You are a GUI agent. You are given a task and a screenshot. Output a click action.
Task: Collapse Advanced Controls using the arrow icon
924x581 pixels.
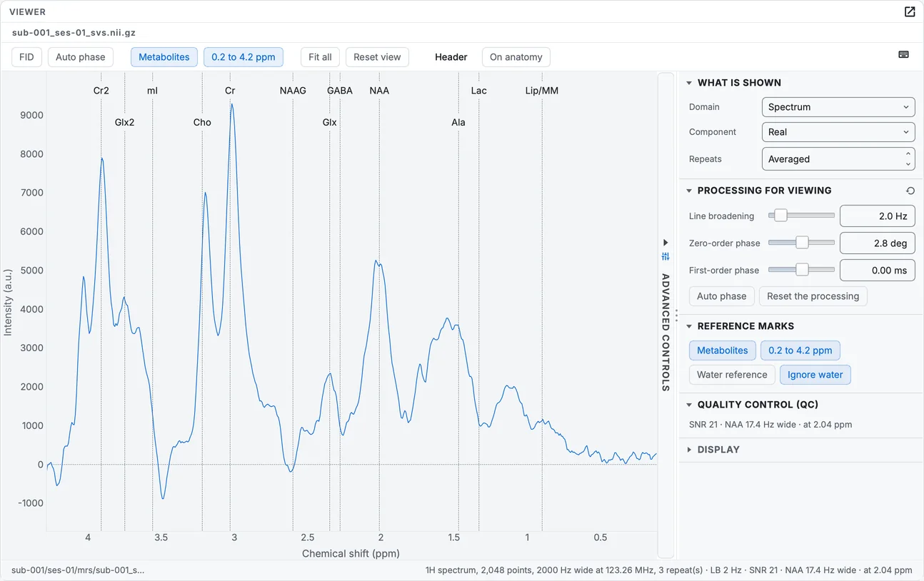(x=666, y=243)
